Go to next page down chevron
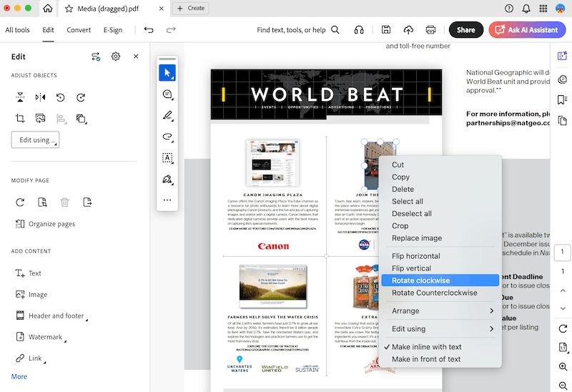The width and height of the screenshot is (572, 392). (563, 309)
